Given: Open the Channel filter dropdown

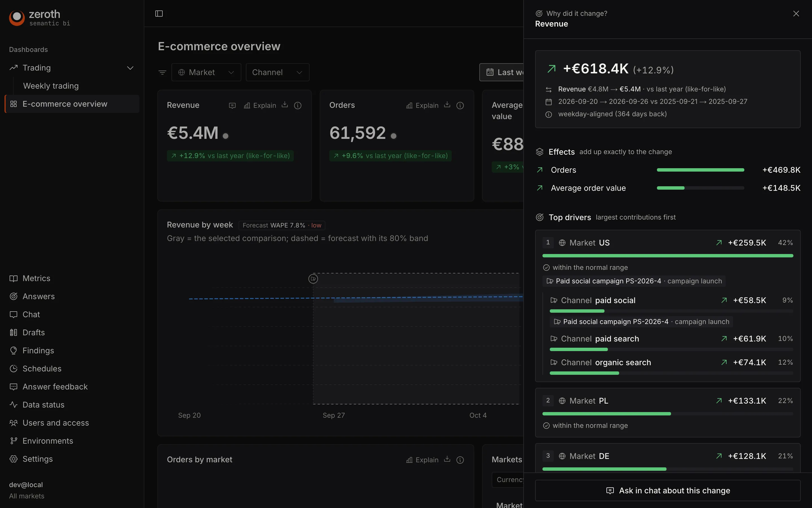Looking at the screenshot, I should tap(277, 72).
